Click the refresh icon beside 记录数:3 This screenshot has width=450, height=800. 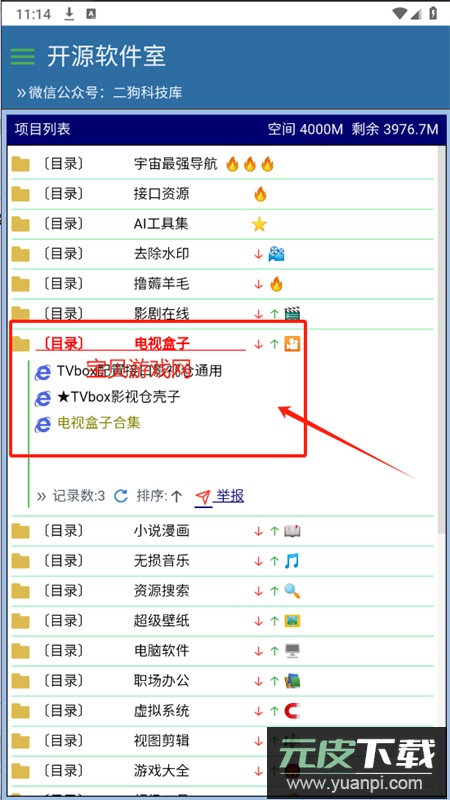120,495
